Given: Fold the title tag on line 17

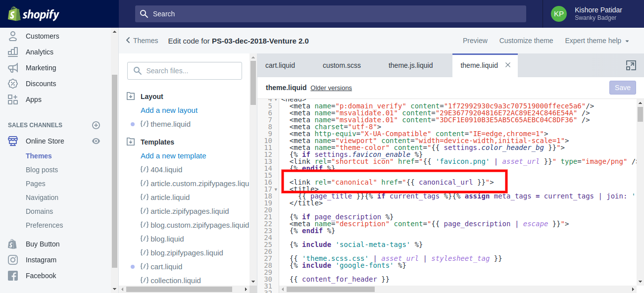Looking at the screenshot, I should pyautogui.click(x=276, y=189).
